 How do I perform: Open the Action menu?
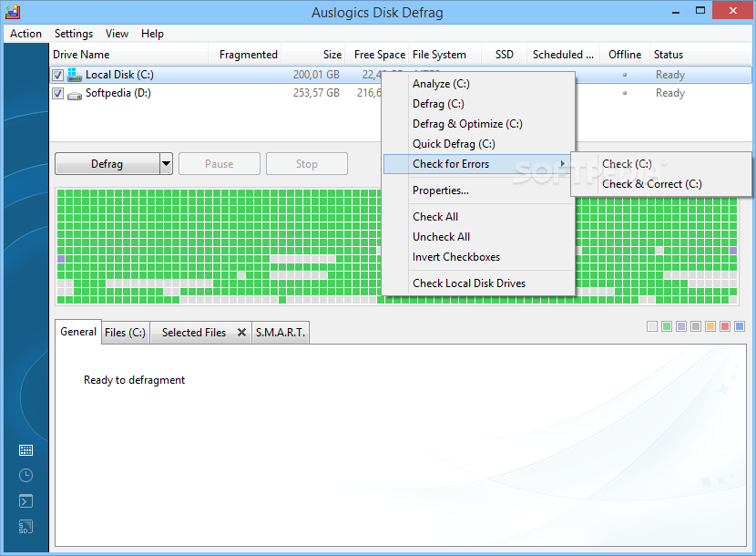(26, 34)
